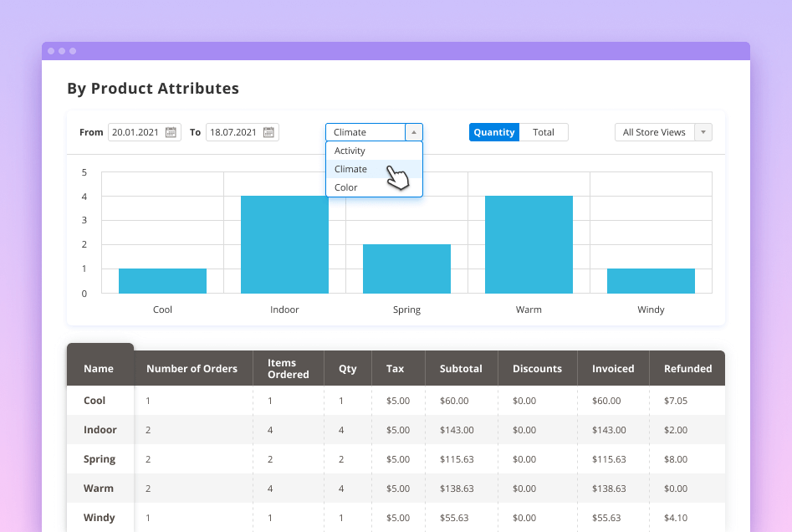The image size is (792, 532).
Task: Select the Windy row name in table
Action: tap(99, 518)
